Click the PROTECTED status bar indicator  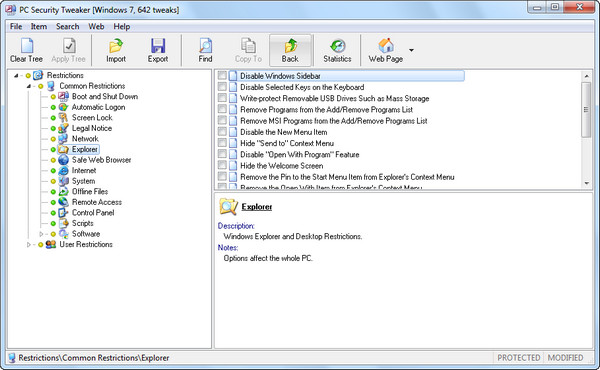point(518,358)
